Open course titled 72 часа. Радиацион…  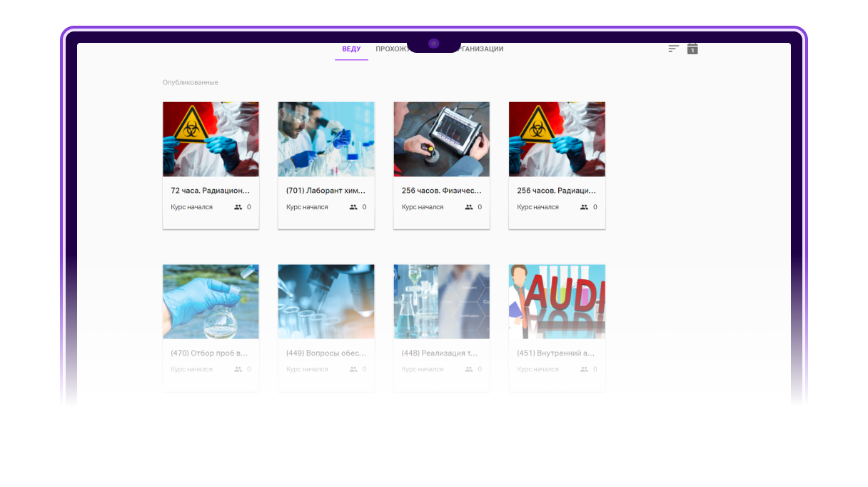(x=211, y=191)
